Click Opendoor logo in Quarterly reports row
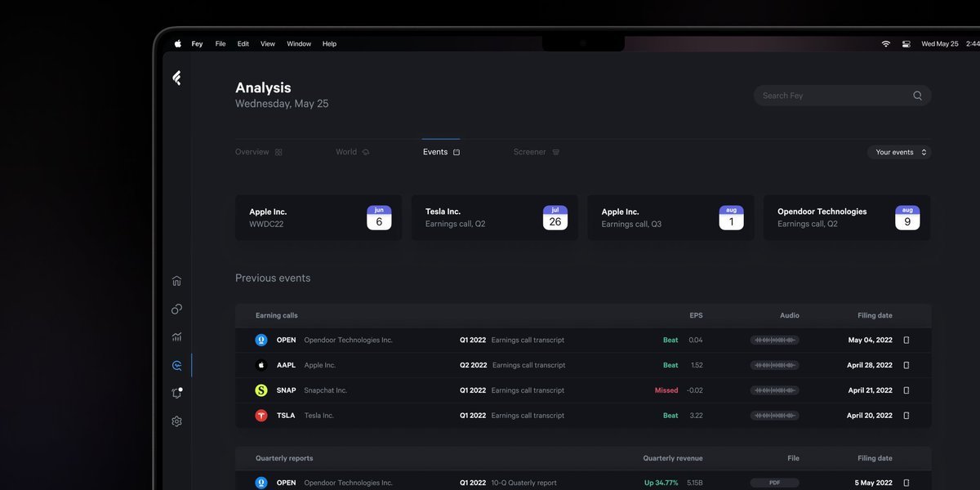Image resolution: width=980 pixels, height=490 pixels. tap(261, 483)
